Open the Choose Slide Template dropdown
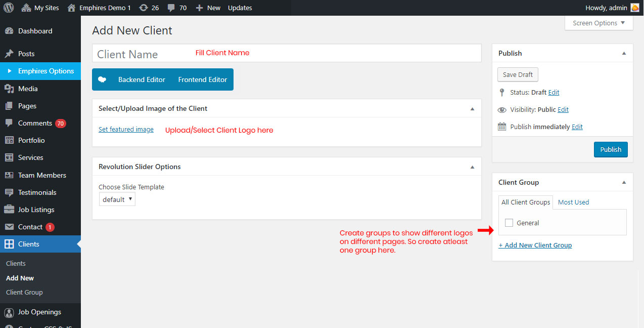The width and height of the screenshot is (644, 328). tap(117, 199)
